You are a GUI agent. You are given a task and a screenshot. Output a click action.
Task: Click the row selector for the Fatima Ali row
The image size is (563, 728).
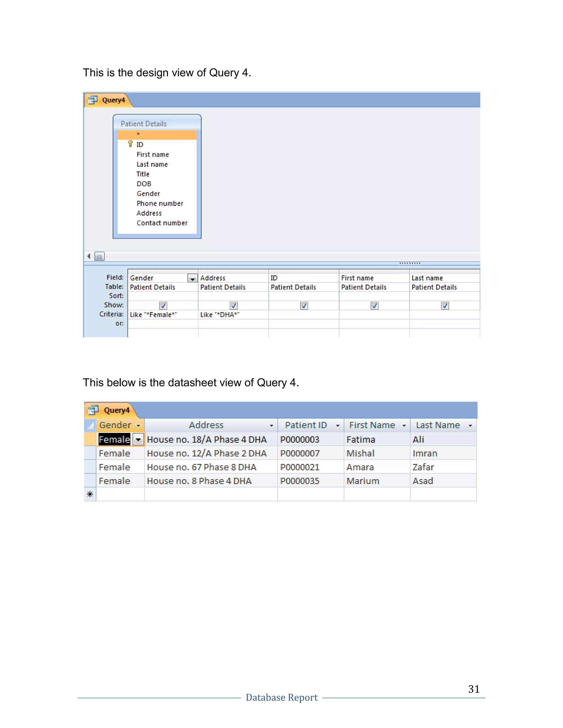coord(90,439)
